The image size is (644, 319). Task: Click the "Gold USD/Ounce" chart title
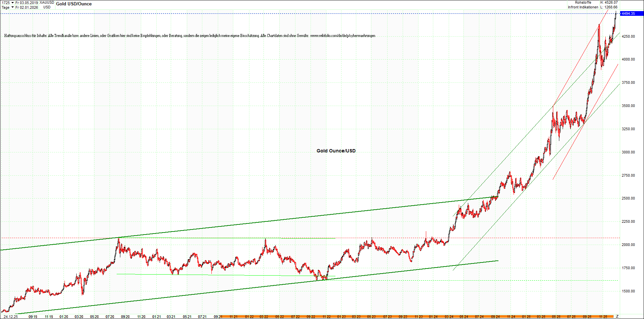click(74, 4)
